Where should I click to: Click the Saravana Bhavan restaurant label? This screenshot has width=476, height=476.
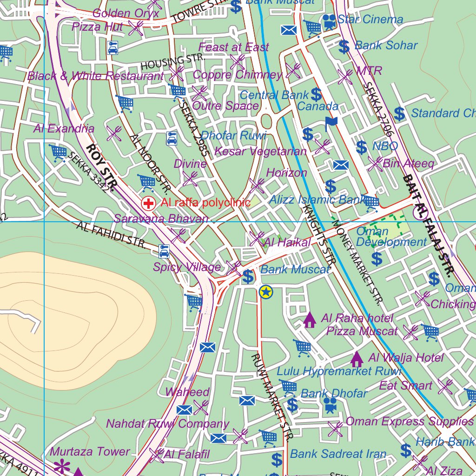tap(161, 218)
